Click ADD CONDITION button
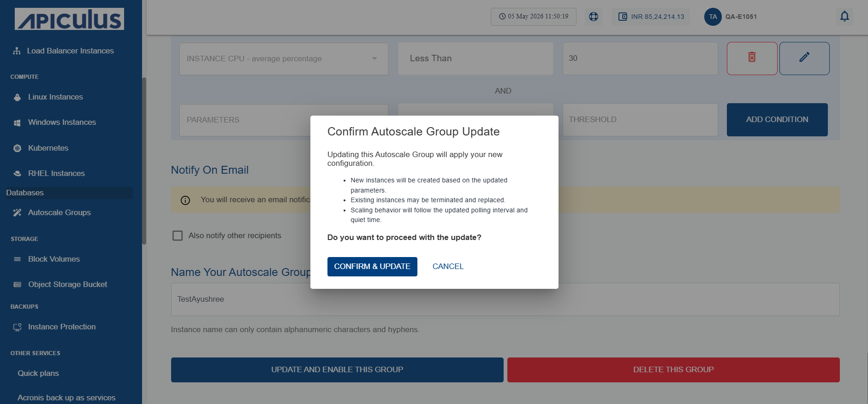 777,120
